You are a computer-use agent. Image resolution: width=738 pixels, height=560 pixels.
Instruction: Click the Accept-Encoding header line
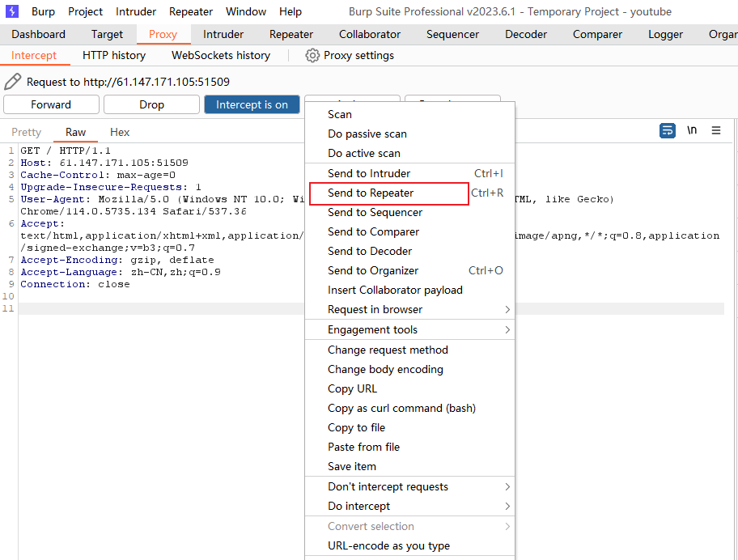pos(117,261)
